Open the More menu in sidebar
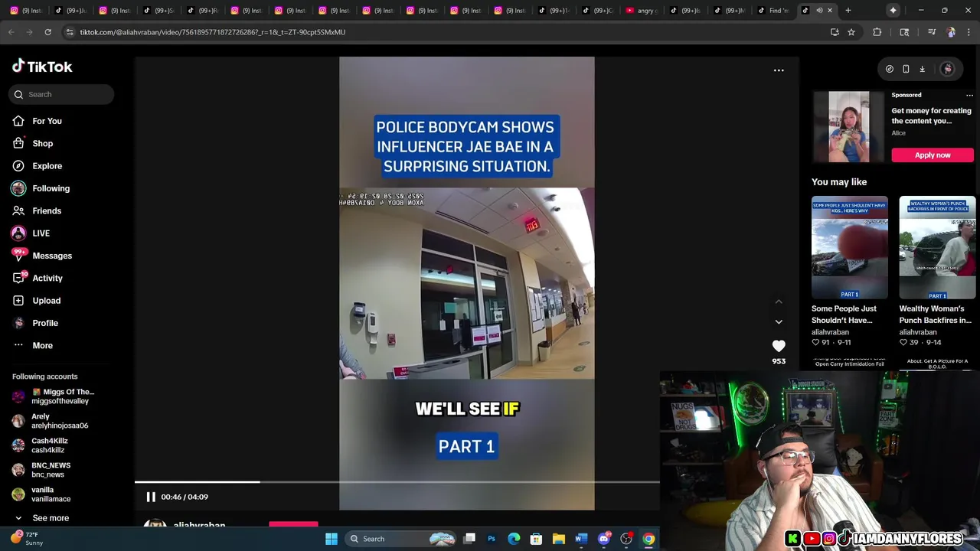Viewport: 980px width, 551px height. tap(42, 345)
